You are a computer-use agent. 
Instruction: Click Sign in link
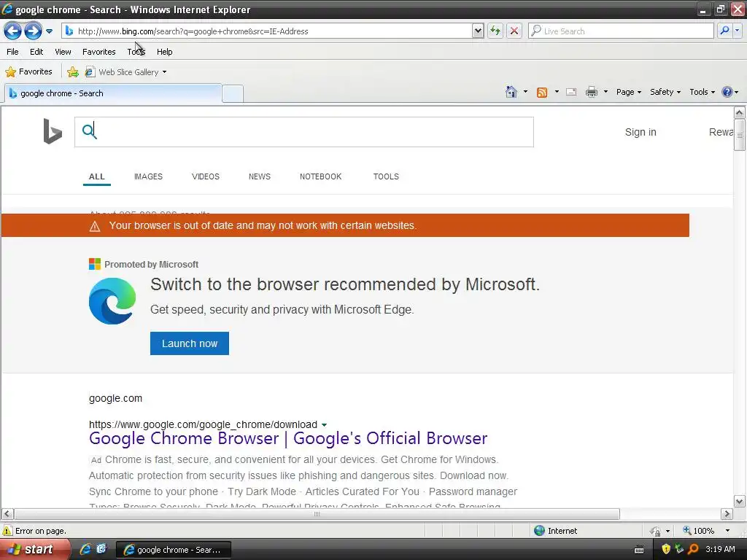tap(640, 133)
